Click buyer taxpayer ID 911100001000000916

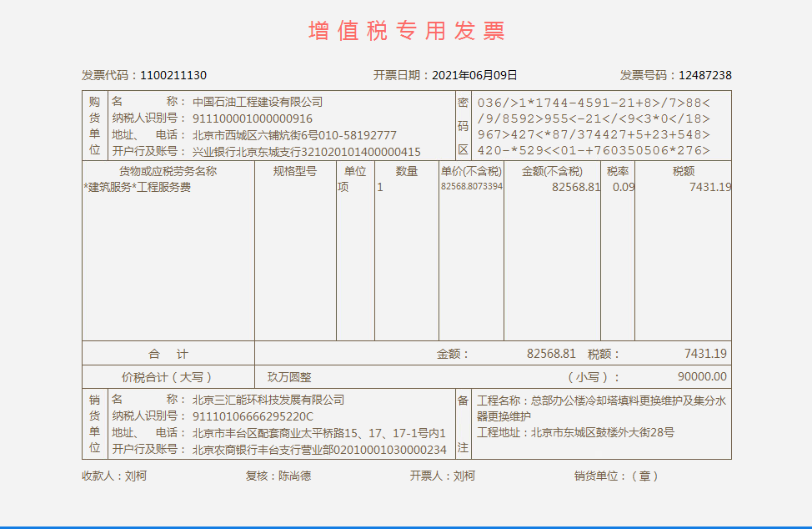coord(253,118)
